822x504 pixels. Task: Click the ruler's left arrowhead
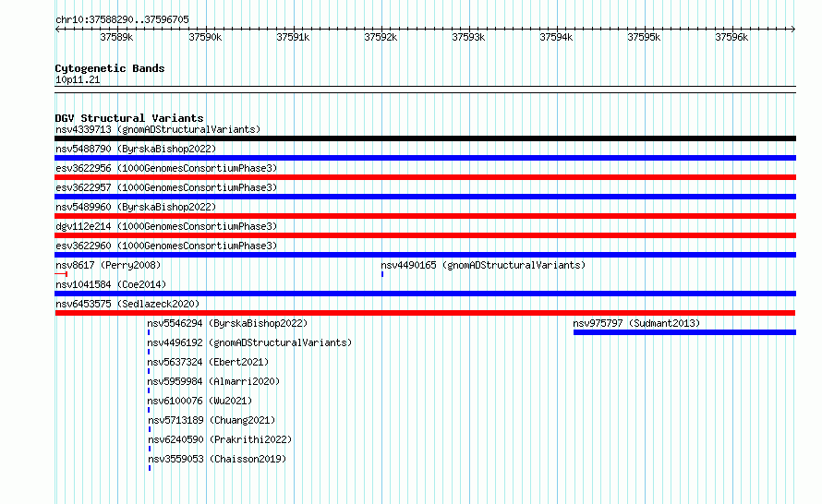click(x=57, y=30)
